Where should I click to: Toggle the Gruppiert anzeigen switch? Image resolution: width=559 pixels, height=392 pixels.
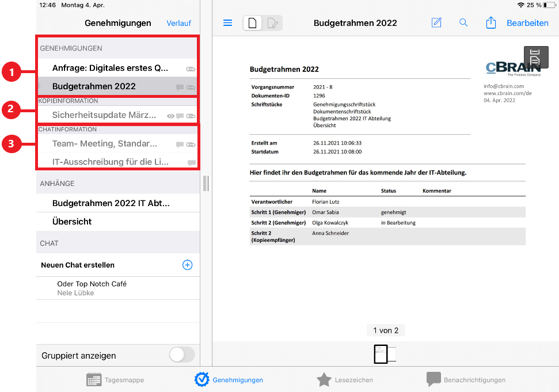click(182, 355)
